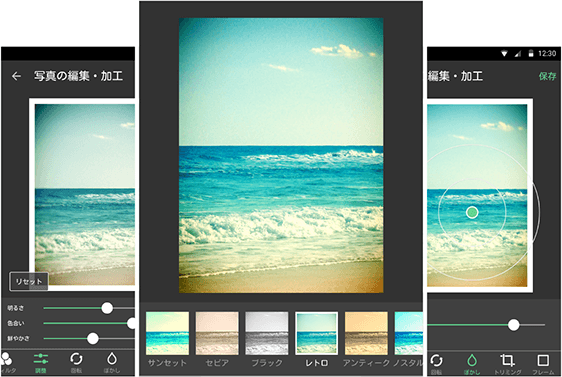Click 保存 to save the photo
562x377 pixels.
tap(547, 76)
